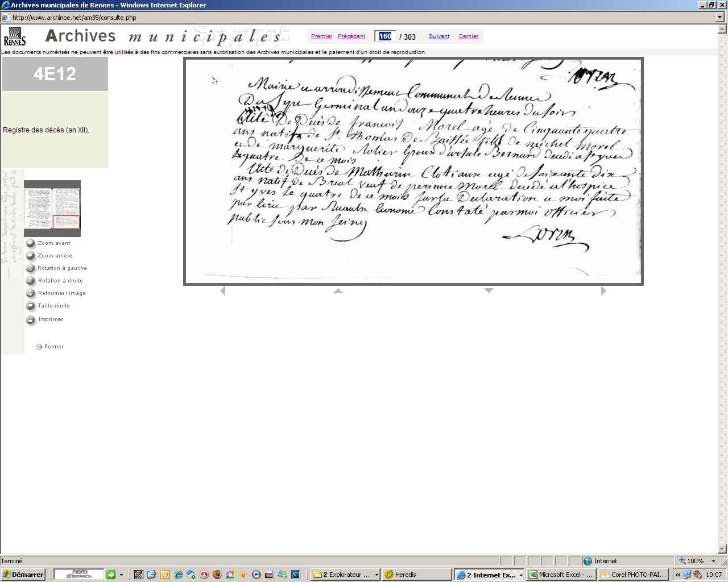Print the document using Imprimer
The height and width of the screenshot is (582, 728).
click(x=31, y=319)
